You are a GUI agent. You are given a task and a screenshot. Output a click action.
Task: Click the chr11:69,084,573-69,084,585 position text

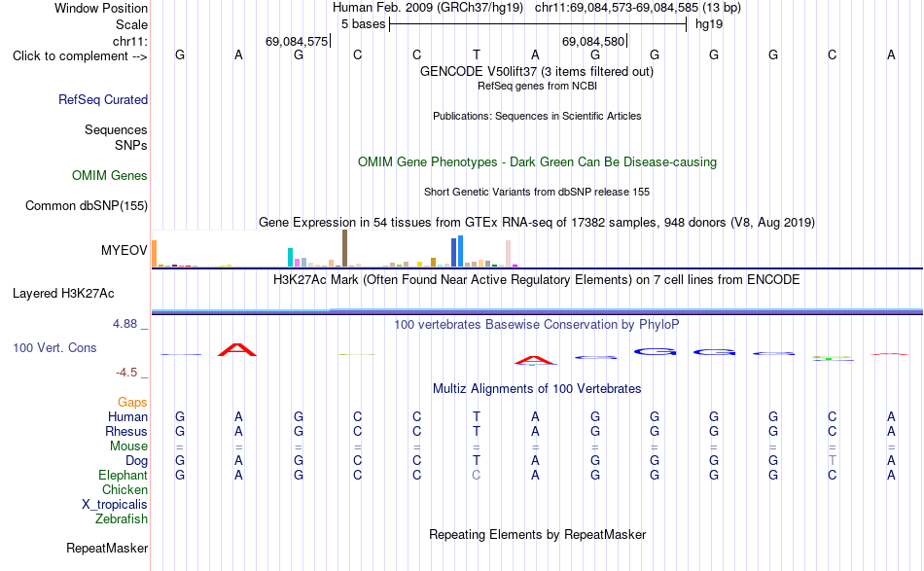617,8
